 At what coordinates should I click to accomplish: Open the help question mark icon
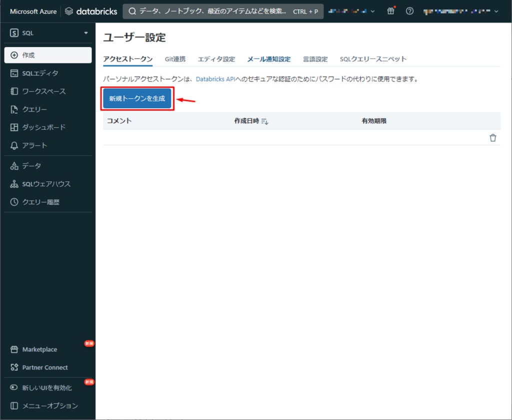pos(409,11)
